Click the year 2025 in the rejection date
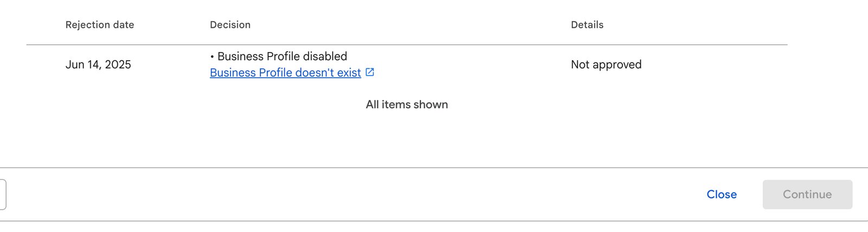The height and width of the screenshot is (232, 868). [x=118, y=65]
